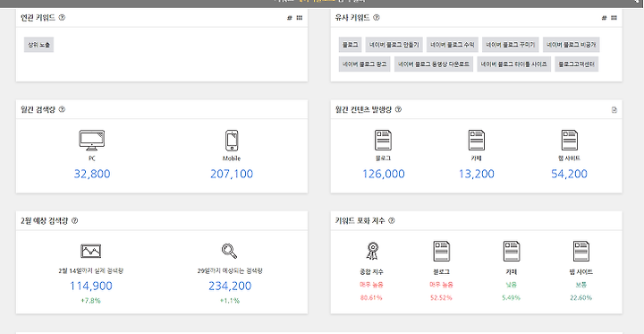Select the 네이버 블로그 타이틀 사이즈 tag

[x=513, y=64]
